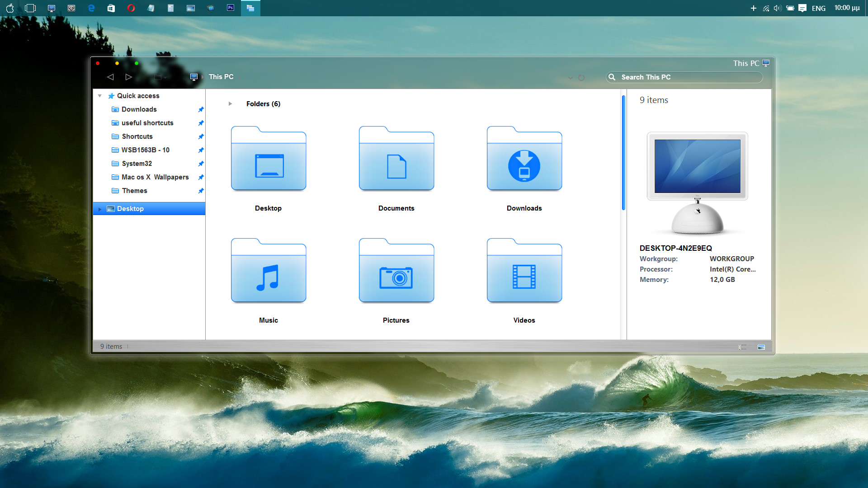Click the Apple menu icon in taskbar
Viewport: 868px width, 488px height.
click(10, 8)
